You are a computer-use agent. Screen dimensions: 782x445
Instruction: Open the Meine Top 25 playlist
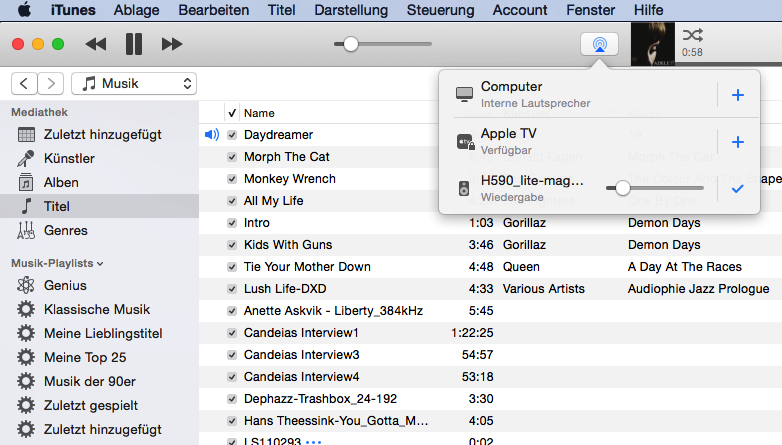coord(99,357)
